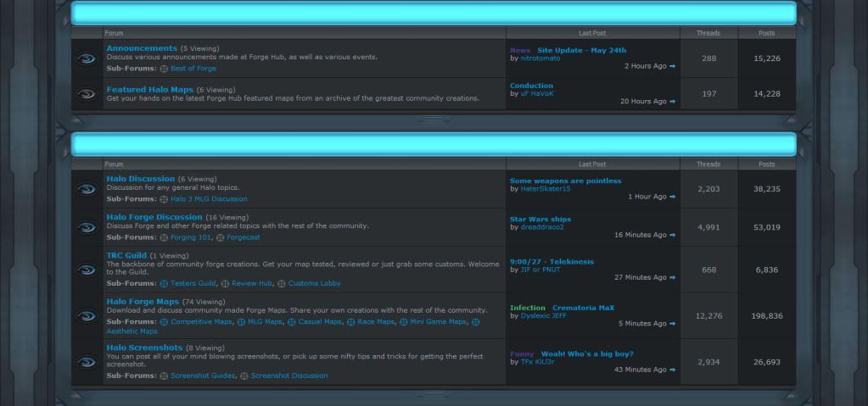868x406 pixels.
Task: View HaterSkater15's user profile
Action: pyautogui.click(x=546, y=189)
